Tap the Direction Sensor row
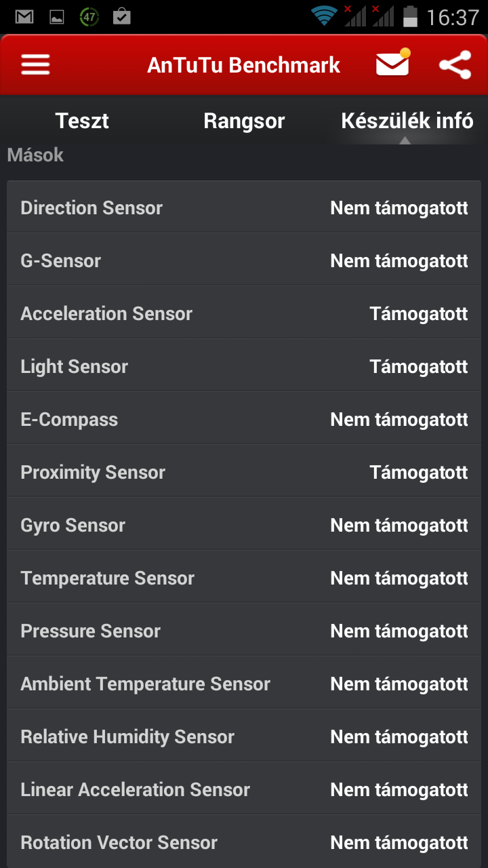The height and width of the screenshot is (868, 488). (x=244, y=208)
